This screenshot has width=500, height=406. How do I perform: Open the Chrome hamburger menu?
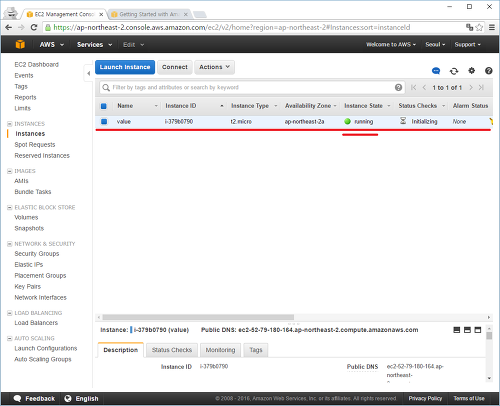pos(492,27)
